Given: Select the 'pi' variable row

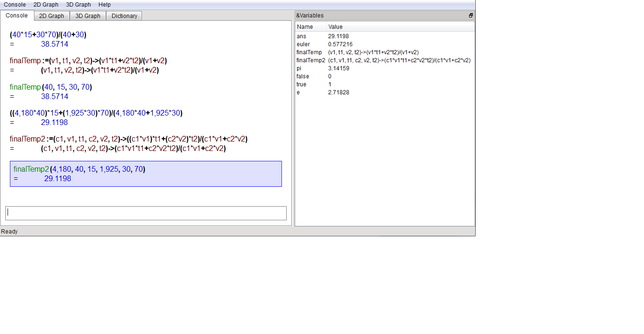Looking at the screenshot, I should tap(300, 68).
